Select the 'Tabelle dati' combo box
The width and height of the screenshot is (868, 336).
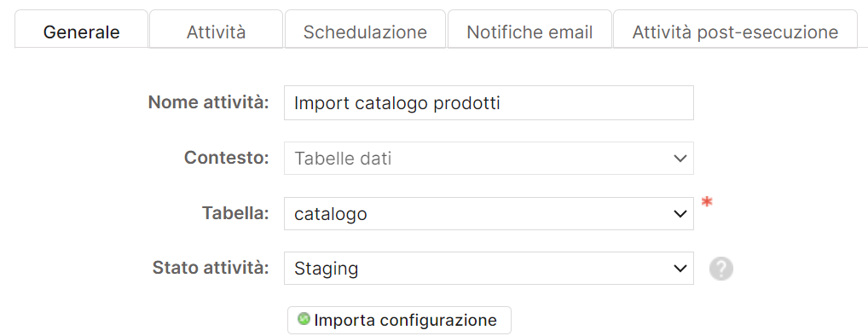point(489,159)
